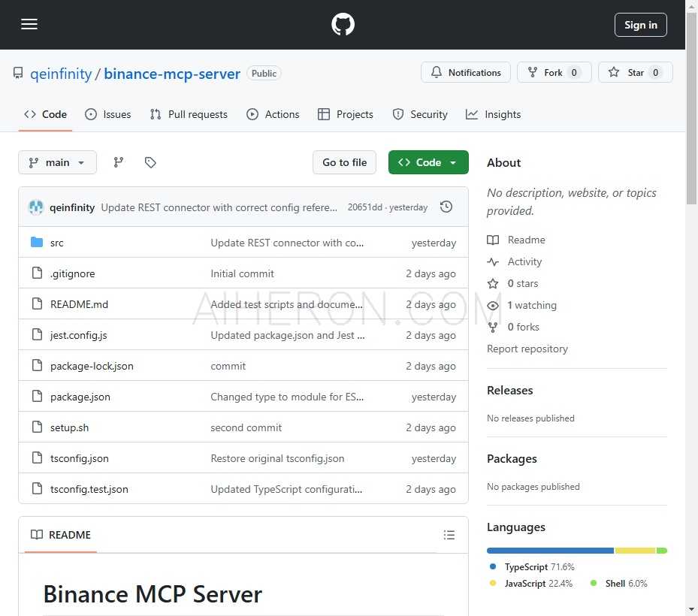Viewport: 698px width, 616px height.
Task: Click the scrollbar down arrow
Action: click(691, 610)
